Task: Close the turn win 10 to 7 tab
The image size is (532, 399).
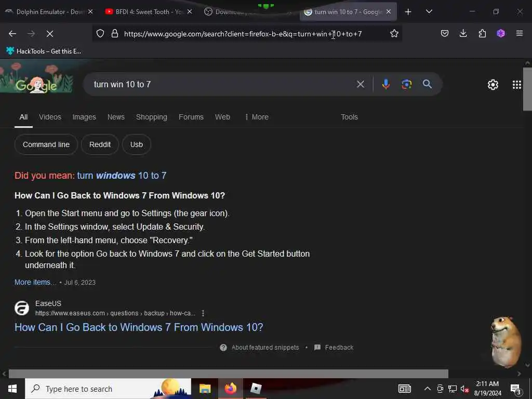Action: point(389,12)
